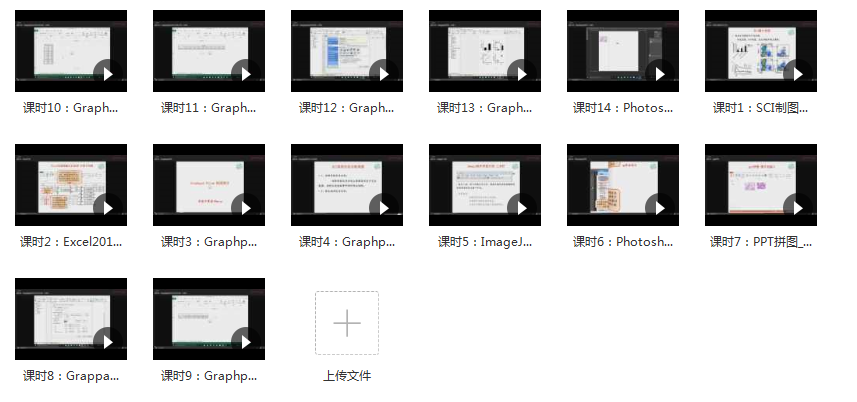Play the 课时9 video
Image resolution: width=857 pixels, height=402 pixels.
[245, 341]
